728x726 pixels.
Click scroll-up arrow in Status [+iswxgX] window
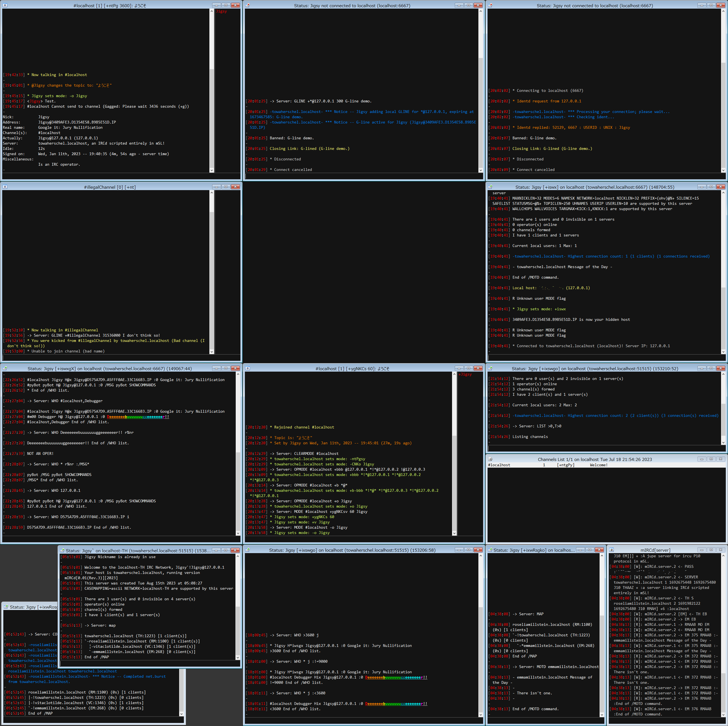pos(238,374)
